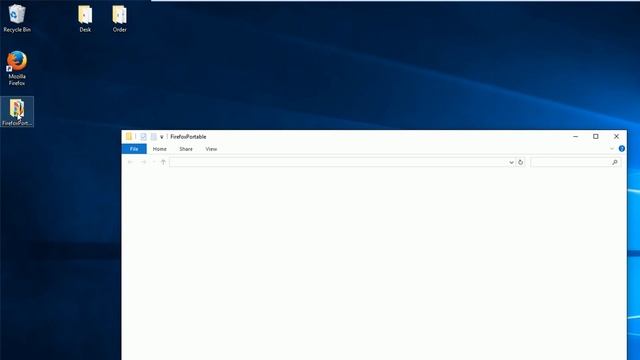The width and height of the screenshot is (640, 360).
Task: Click inside the Explorer address bar
Action: [338, 162]
